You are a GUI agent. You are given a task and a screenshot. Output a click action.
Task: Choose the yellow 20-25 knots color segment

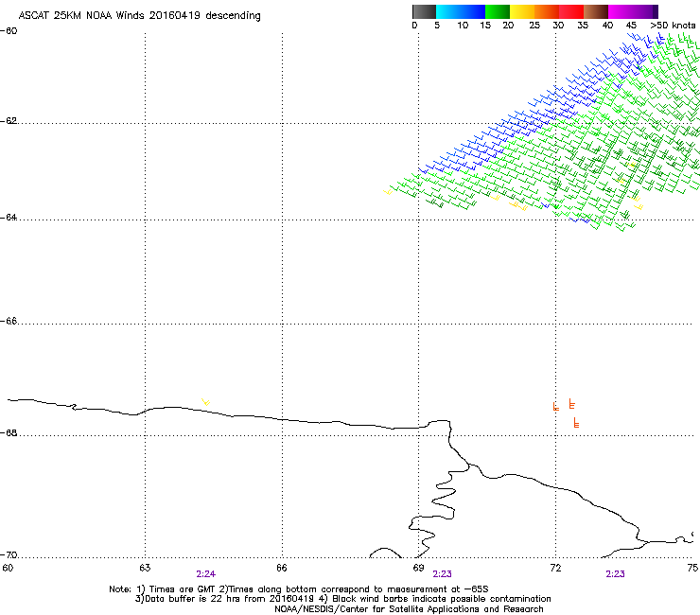[522, 11]
